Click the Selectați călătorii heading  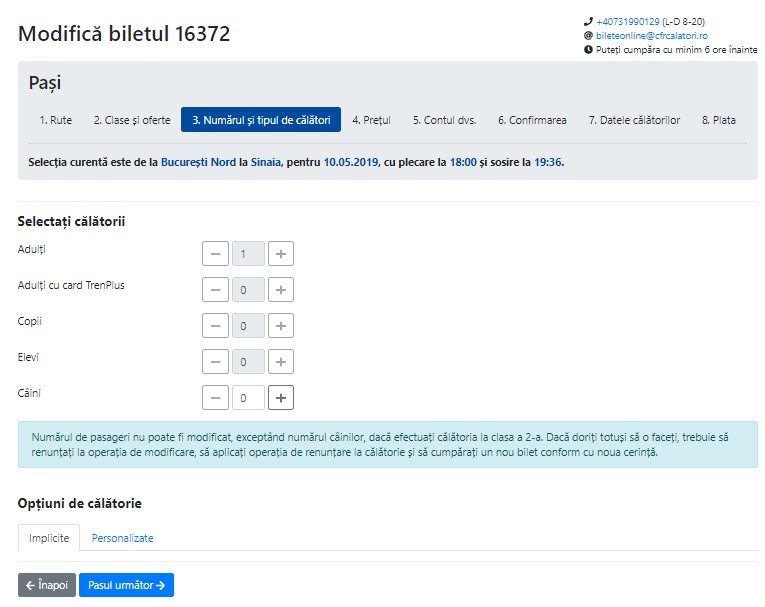(x=71, y=222)
